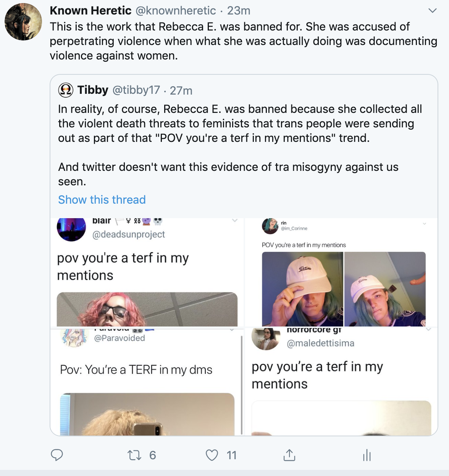
Task: Click Known Heretic's profile avatar
Action: coord(23,22)
